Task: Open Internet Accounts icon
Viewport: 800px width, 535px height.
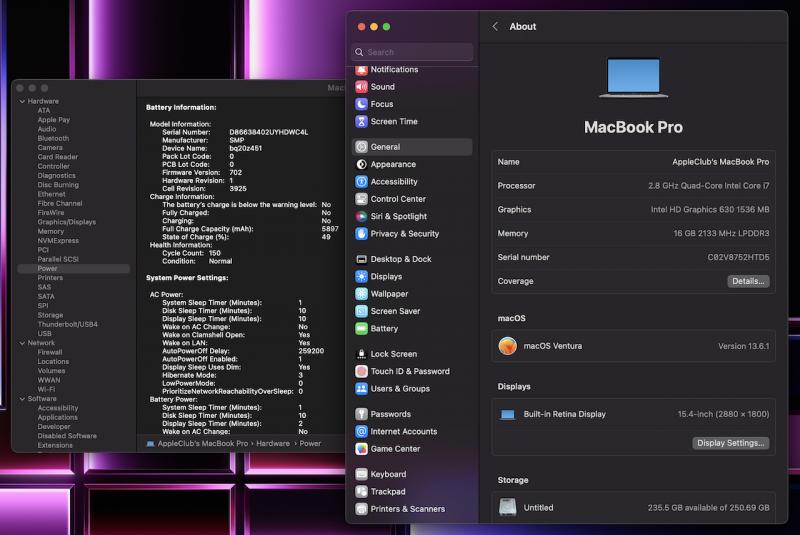Action: 361,431
